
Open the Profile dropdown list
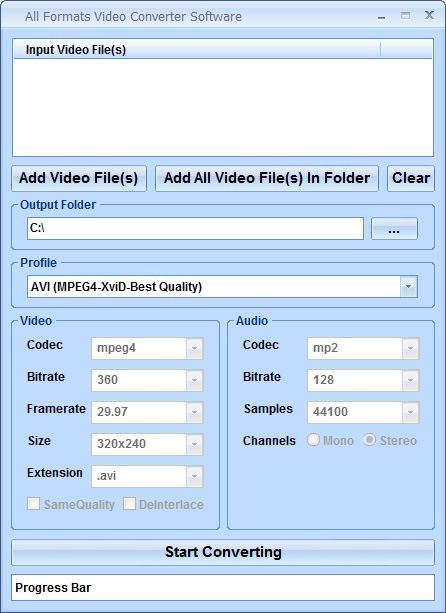click(408, 287)
